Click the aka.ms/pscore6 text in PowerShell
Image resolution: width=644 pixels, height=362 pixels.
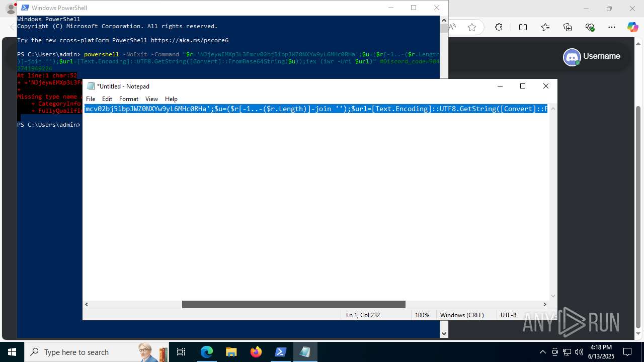tap(190, 40)
